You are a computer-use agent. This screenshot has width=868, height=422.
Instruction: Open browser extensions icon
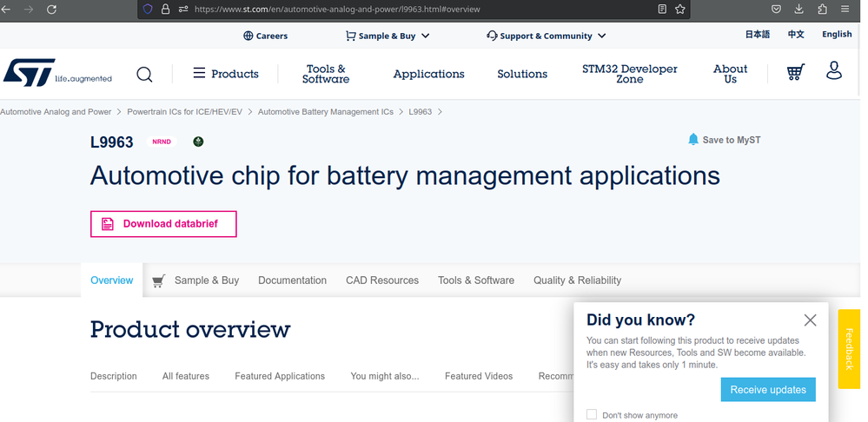(822, 9)
